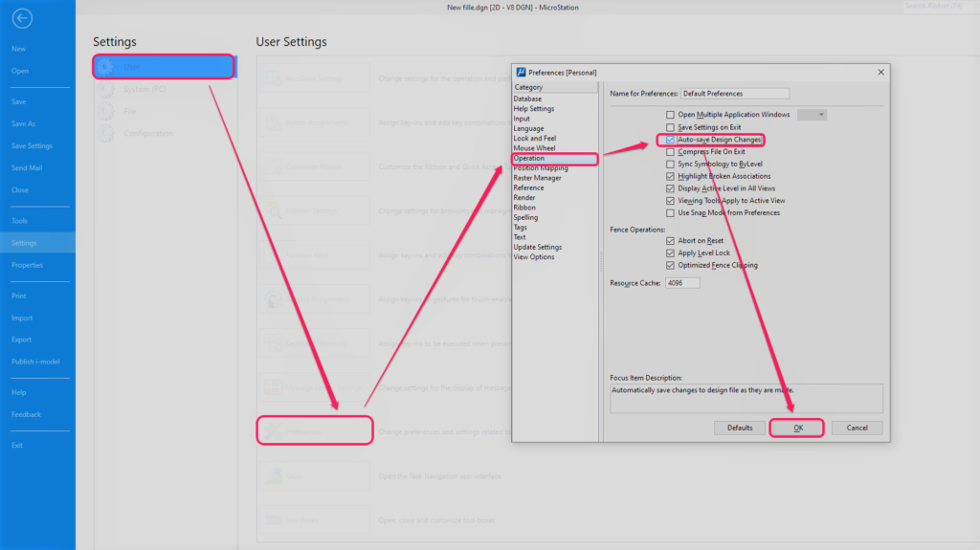This screenshot has width=980, height=550.
Task: Edit the Resource Cache value field
Action: click(681, 283)
